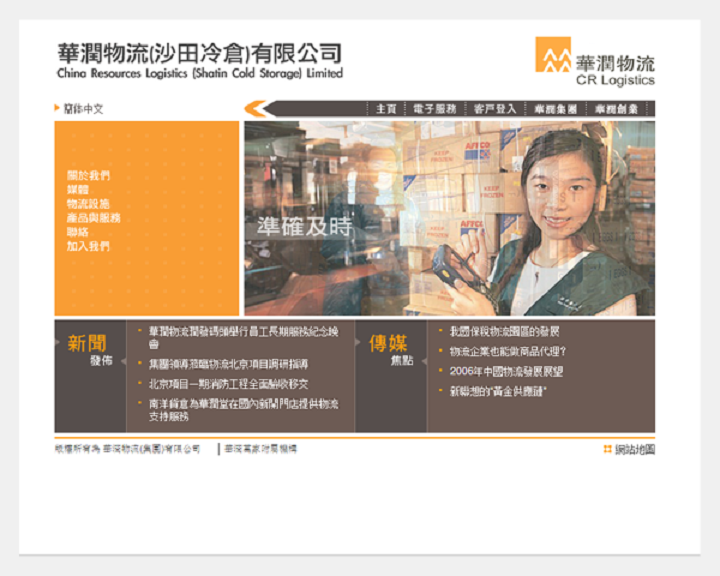
Task: Open the 華潤集團 menu item
Action: [556, 109]
